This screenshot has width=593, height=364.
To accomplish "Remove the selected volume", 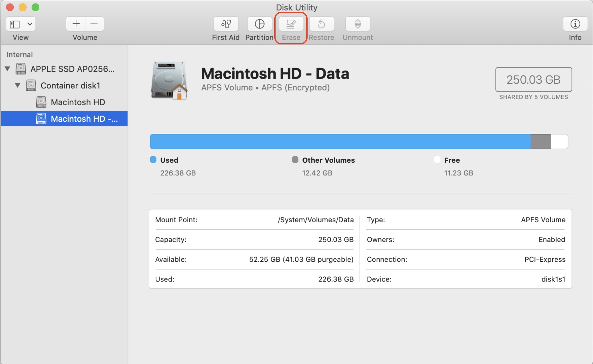I will pyautogui.click(x=94, y=23).
